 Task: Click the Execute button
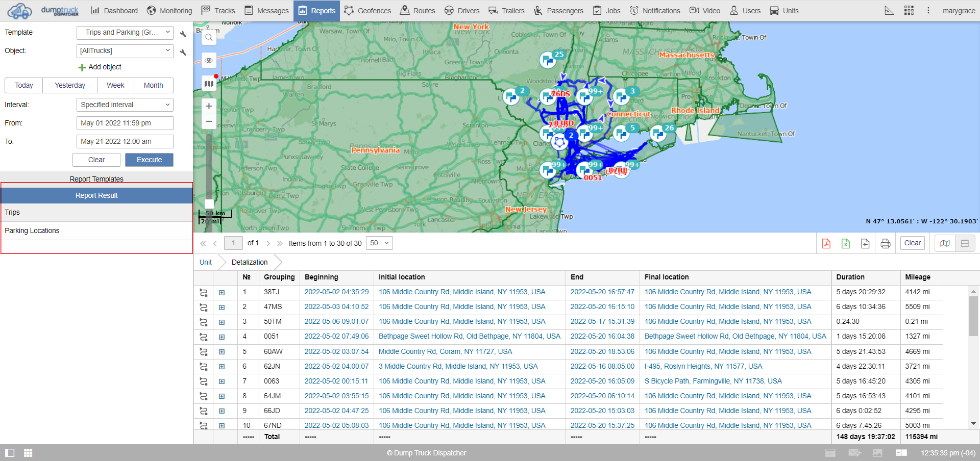[149, 160]
